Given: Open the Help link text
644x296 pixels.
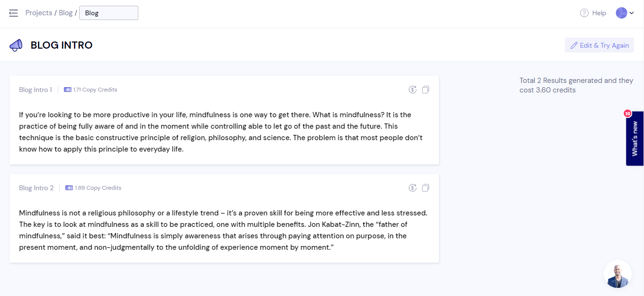Looking at the screenshot, I should click(599, 13).
